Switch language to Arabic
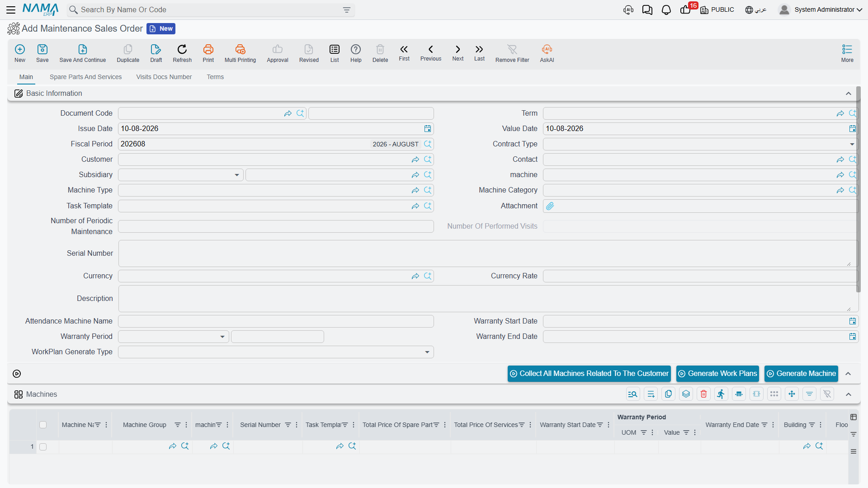 click(x=756, y=9)
